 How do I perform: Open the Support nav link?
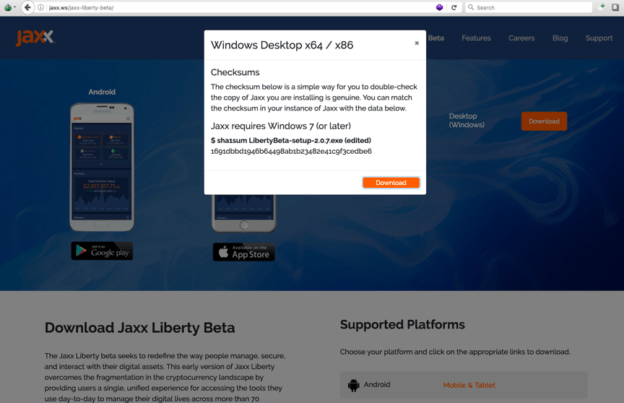click(x=599, y=38)
